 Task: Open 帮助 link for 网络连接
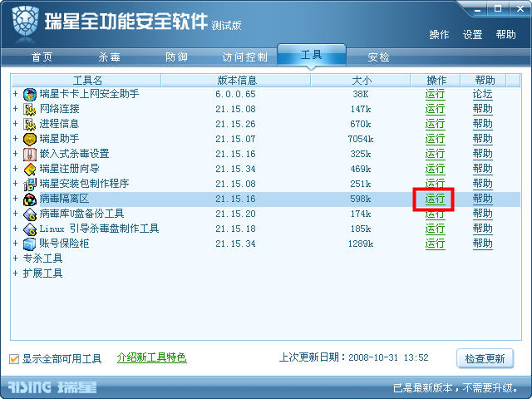483,109
